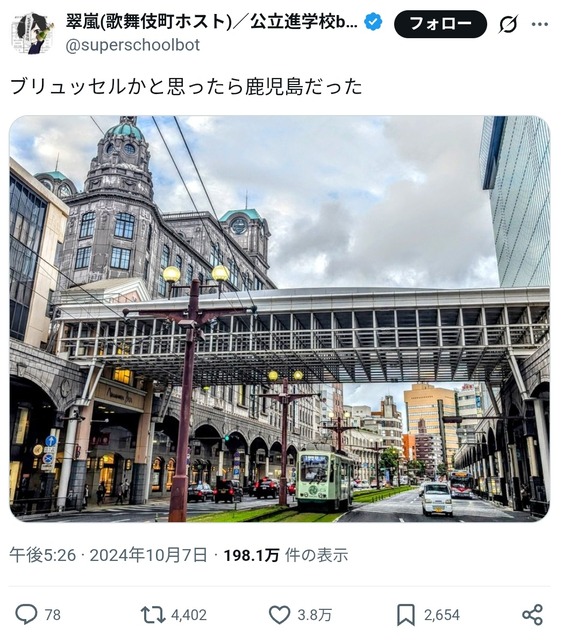570x640 pixels.
Task: Click the blue verified badge
Action: [x=373, y=22]
